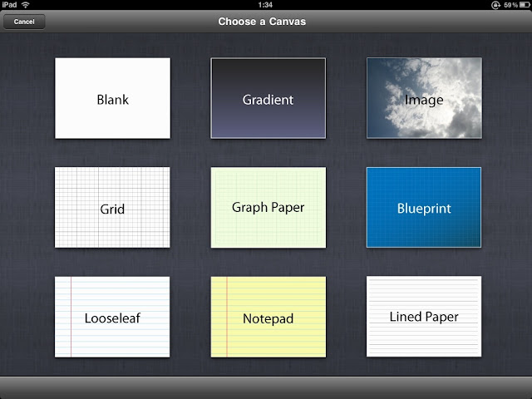Choose the Looseleaf canvas

pos(112,317)
